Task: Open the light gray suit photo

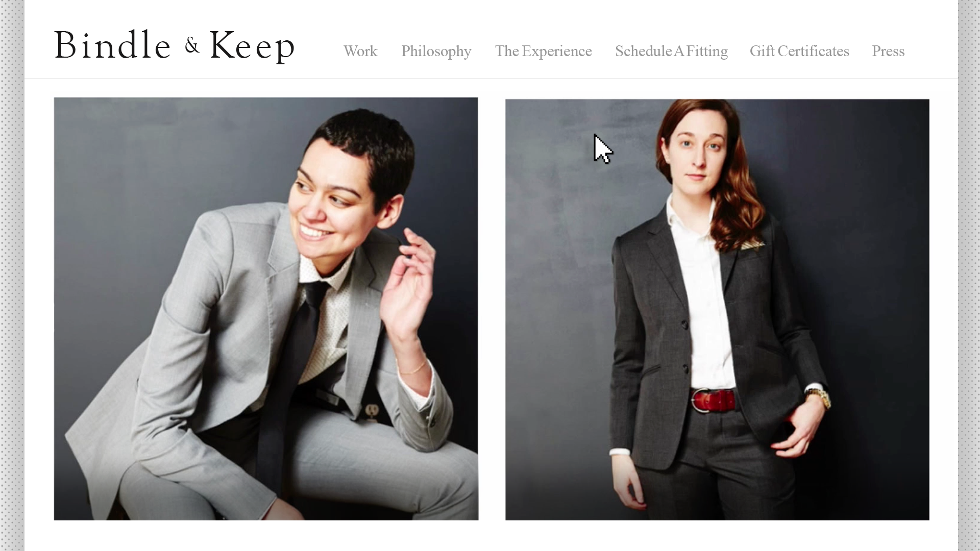Action: coord(266,309)
